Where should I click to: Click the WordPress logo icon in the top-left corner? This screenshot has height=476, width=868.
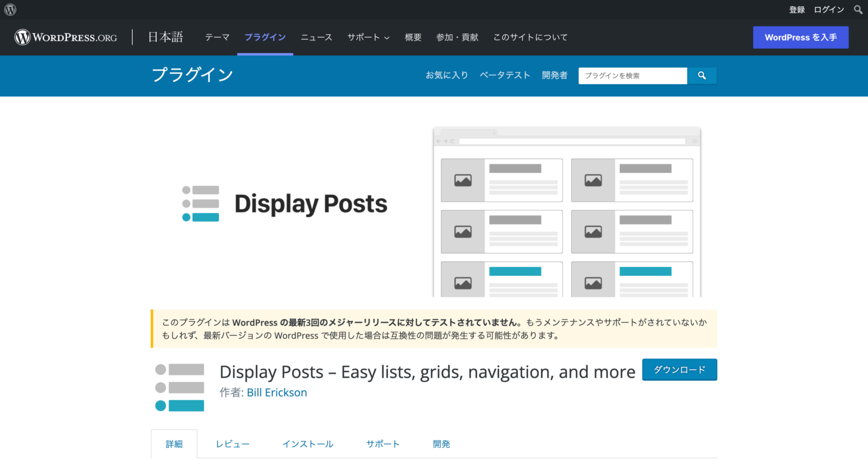10,9
